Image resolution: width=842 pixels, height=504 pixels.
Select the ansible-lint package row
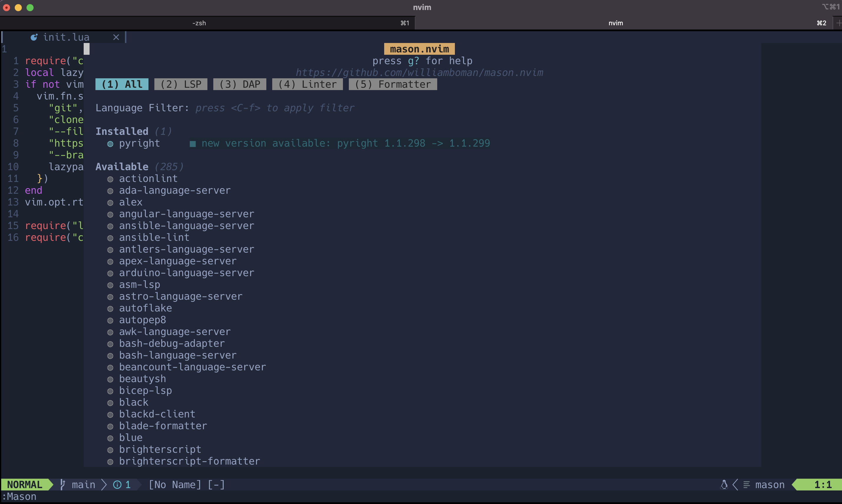(154, 237)
